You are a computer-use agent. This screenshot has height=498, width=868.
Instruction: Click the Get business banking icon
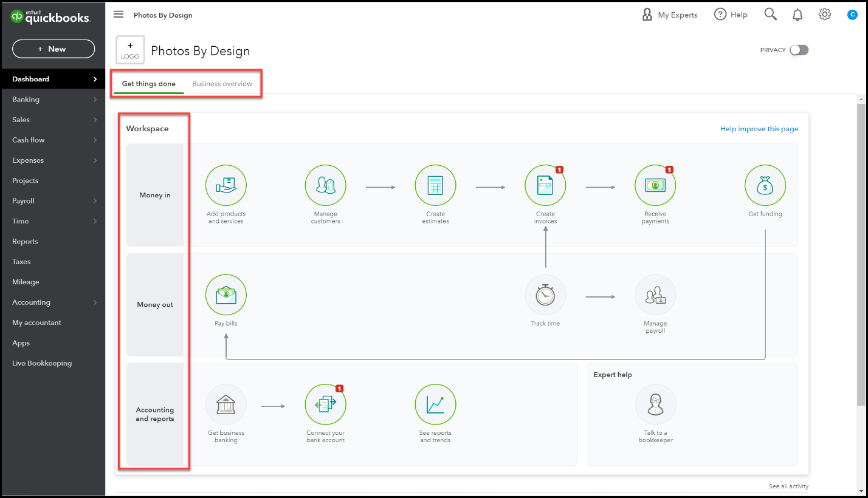click(226, 404)
